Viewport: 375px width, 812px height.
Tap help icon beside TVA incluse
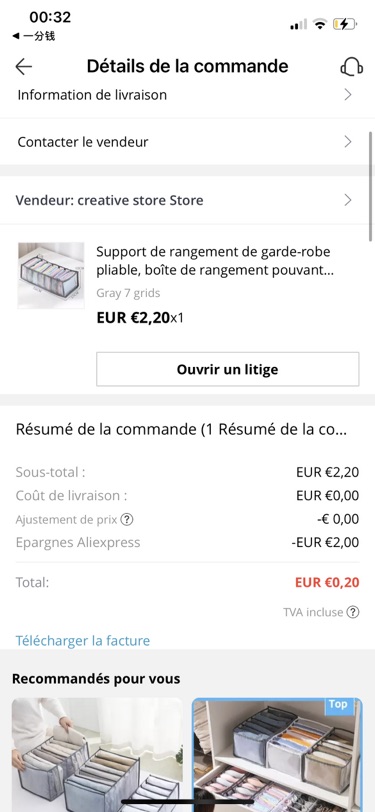click(x=353, y=612)
